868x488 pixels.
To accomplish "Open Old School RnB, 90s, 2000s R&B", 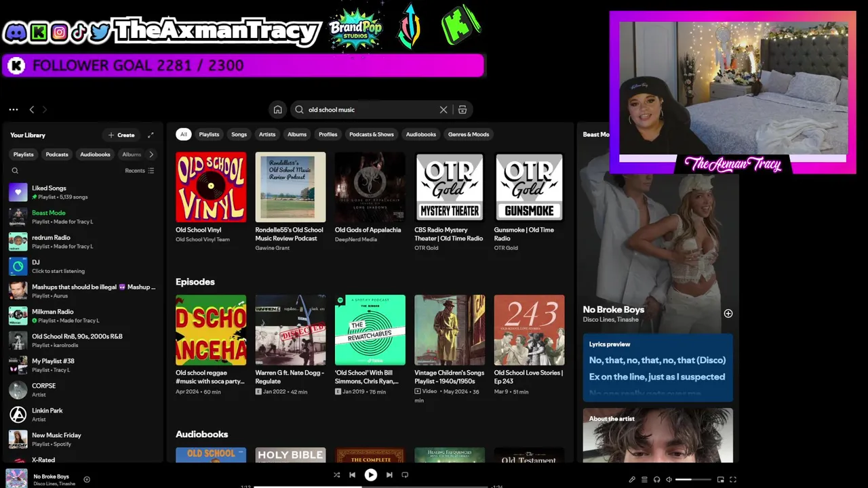I will (82, 340).
